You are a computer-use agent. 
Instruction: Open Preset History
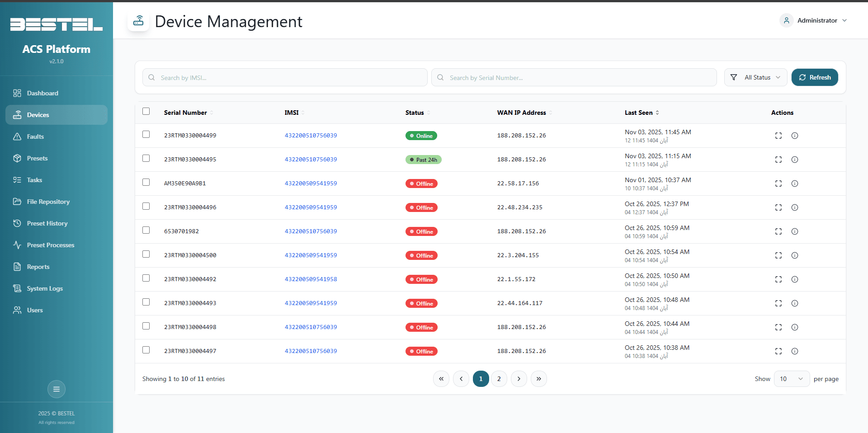pos(47,223)
